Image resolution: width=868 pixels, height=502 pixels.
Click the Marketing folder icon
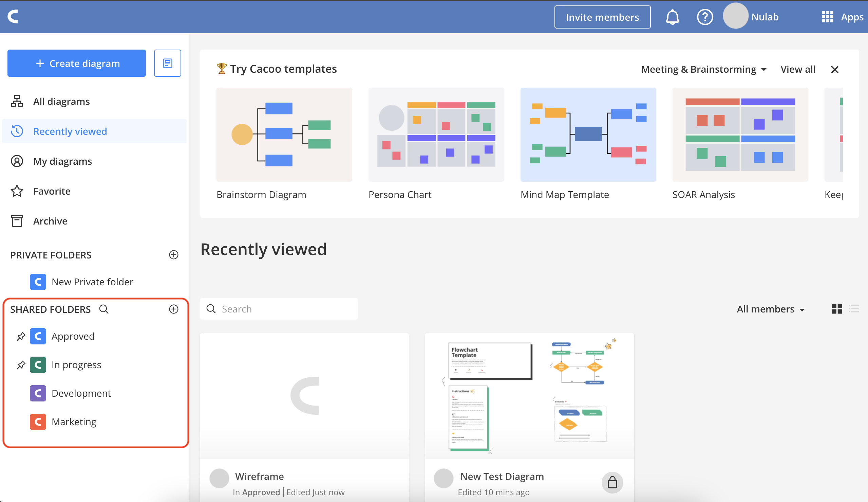[x=38, y=422]
